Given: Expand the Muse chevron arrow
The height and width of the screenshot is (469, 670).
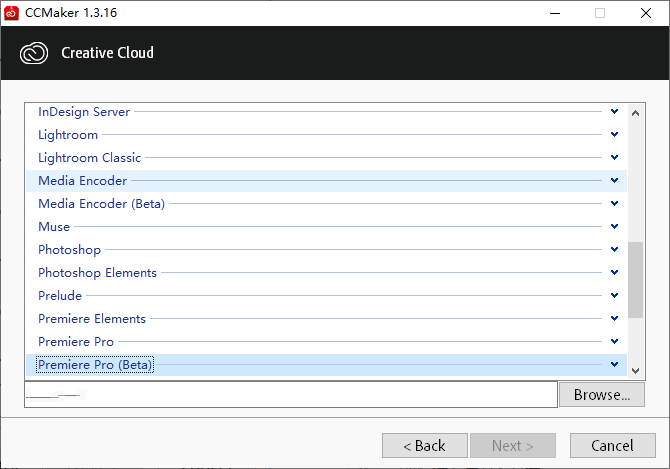Looking at the screenshot, I should pos(614,227).
